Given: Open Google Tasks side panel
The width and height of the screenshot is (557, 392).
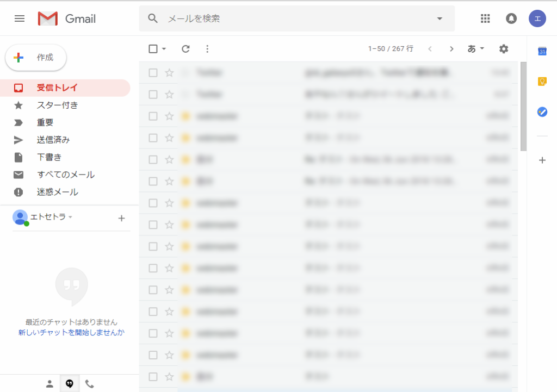Looking at the screenshot, I should [x=542, y=112].
